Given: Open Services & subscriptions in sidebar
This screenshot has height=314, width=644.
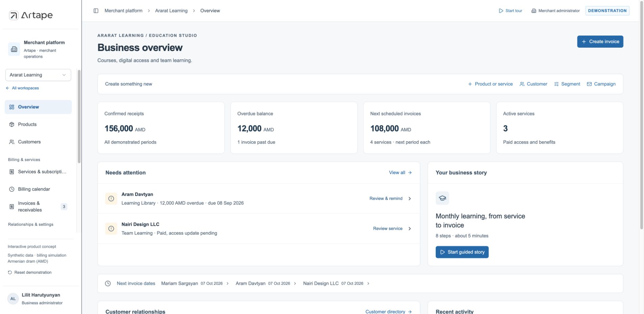Looking at the screenshot, I should [38, 172].
